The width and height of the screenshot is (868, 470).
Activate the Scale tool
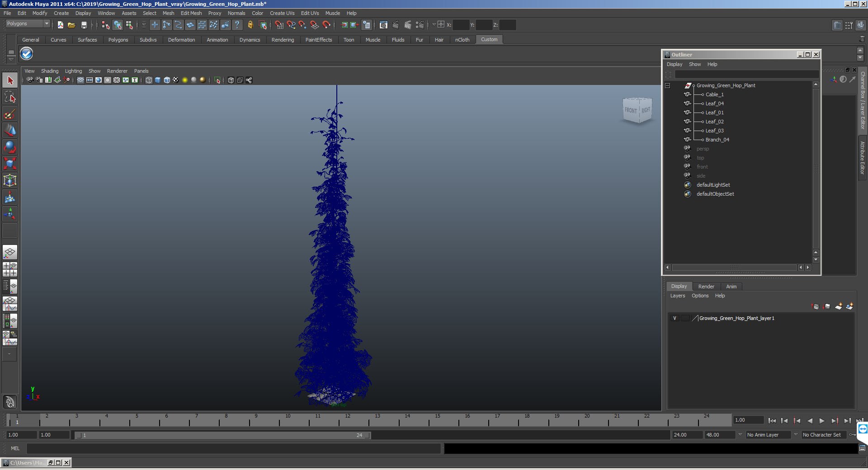[x=10, y=164]
